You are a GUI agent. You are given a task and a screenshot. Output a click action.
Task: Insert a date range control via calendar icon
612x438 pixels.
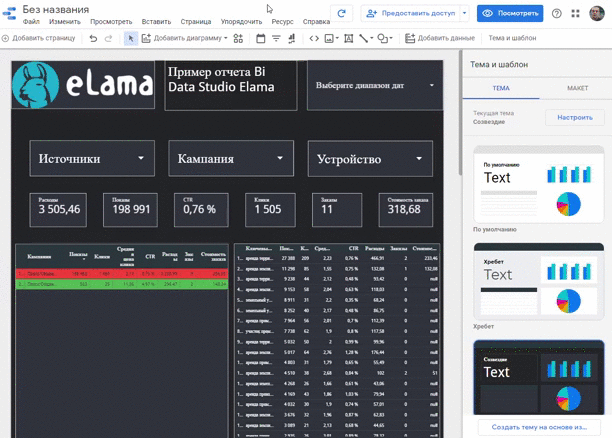(261, 38)
